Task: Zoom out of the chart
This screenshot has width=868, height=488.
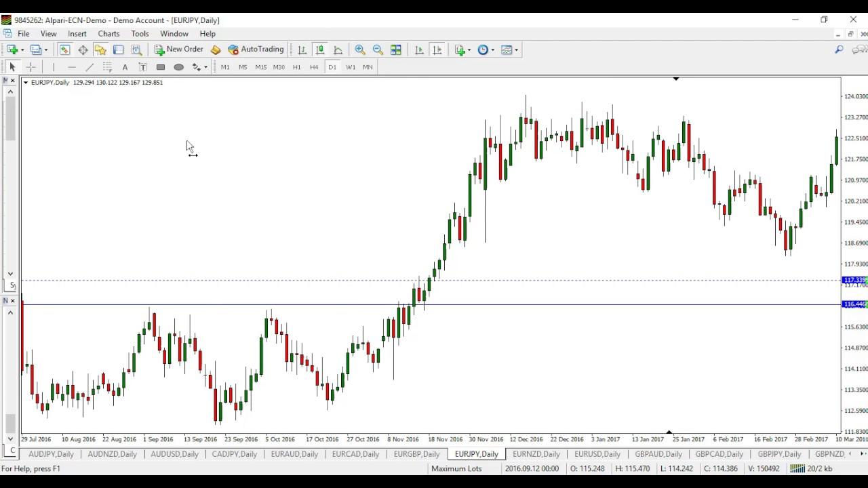Action: click(x=378, y=49)
